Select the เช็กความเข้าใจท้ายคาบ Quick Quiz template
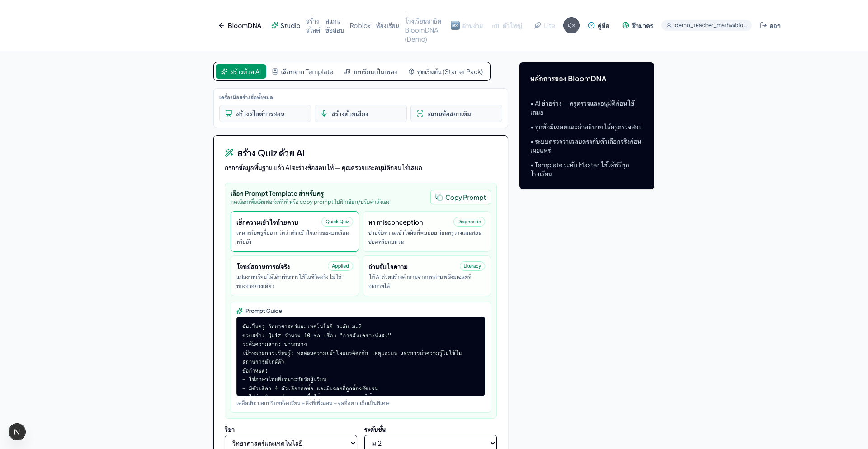This screenshot has height=449, width=868. (295, 232)
